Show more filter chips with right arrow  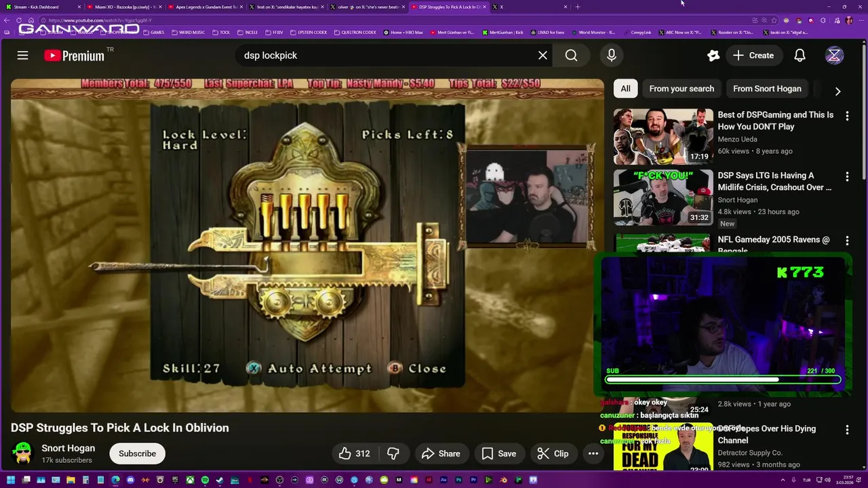[837, 91]
